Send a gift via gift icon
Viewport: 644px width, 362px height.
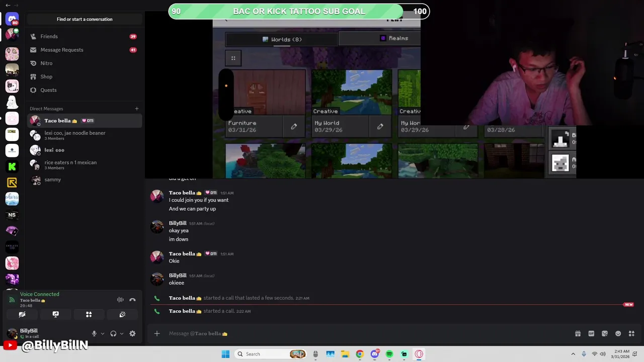578,333
